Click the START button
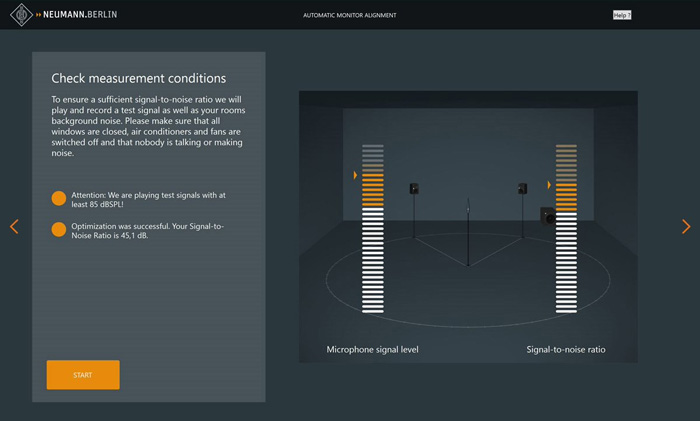Image resolution: width=700 pixels, height=421 pixels. point(83,375)
